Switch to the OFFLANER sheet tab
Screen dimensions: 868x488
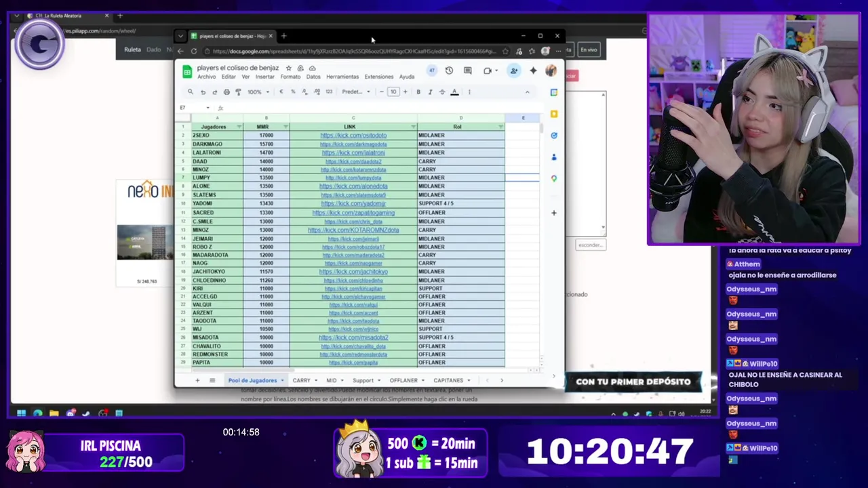[403, 380]
